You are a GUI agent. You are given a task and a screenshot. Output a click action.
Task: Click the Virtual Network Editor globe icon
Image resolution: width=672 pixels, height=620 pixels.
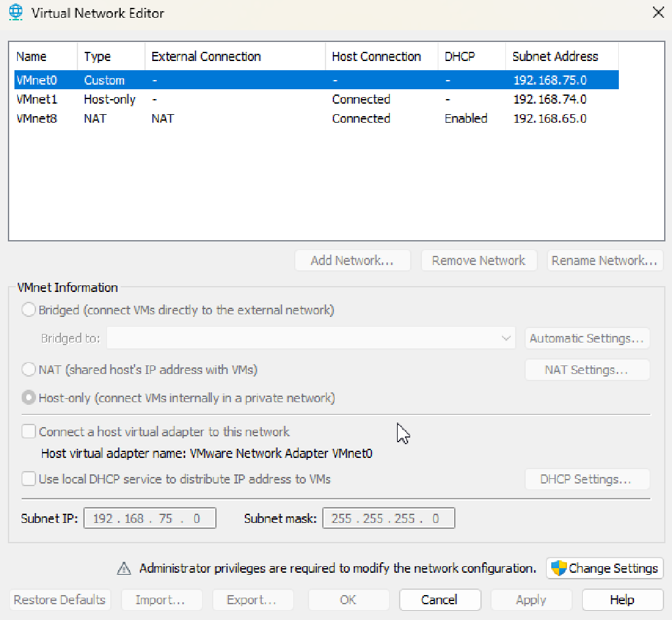14,12
